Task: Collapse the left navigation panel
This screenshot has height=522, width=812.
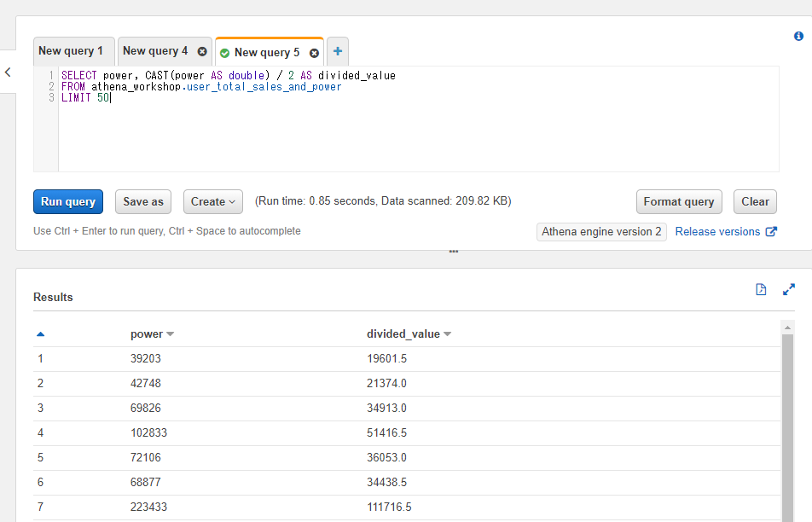Action: (8, 72)
